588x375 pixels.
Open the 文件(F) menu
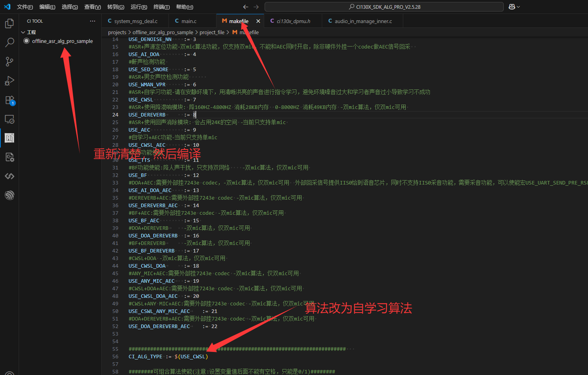tap(25, 7)
